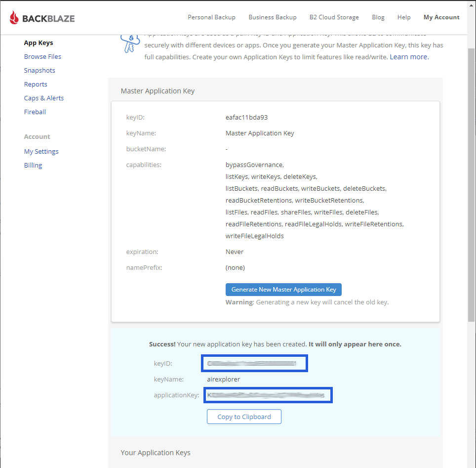The height and width of the screenshot is (468, 476).
Task: Go to B2 Cloud Storage
Action: tap(334, 17)
